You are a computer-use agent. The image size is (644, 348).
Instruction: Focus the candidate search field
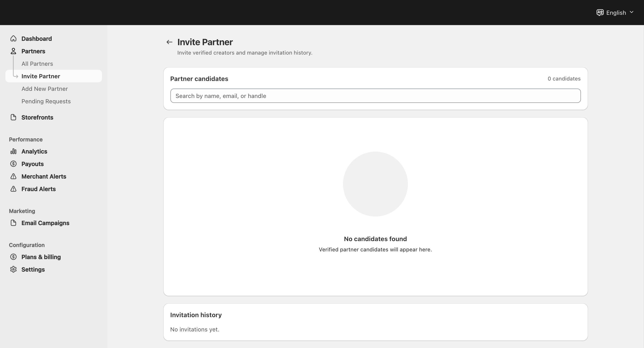(x=375, y=95)
